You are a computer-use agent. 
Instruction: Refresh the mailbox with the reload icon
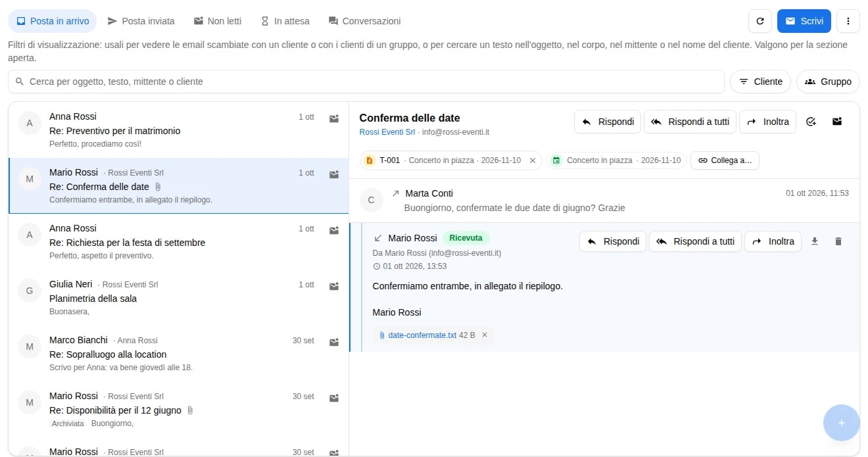[x=760, y=21]
